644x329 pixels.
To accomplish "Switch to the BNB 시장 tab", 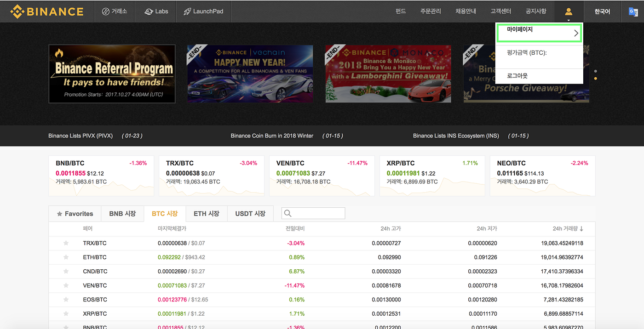I will [x=122, y=214].
